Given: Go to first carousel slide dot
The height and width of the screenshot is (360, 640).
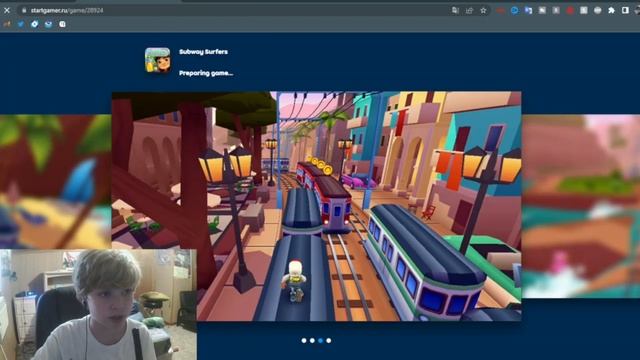Looking at the screenshot, I should pyautogui.click(x=304, y=340).
